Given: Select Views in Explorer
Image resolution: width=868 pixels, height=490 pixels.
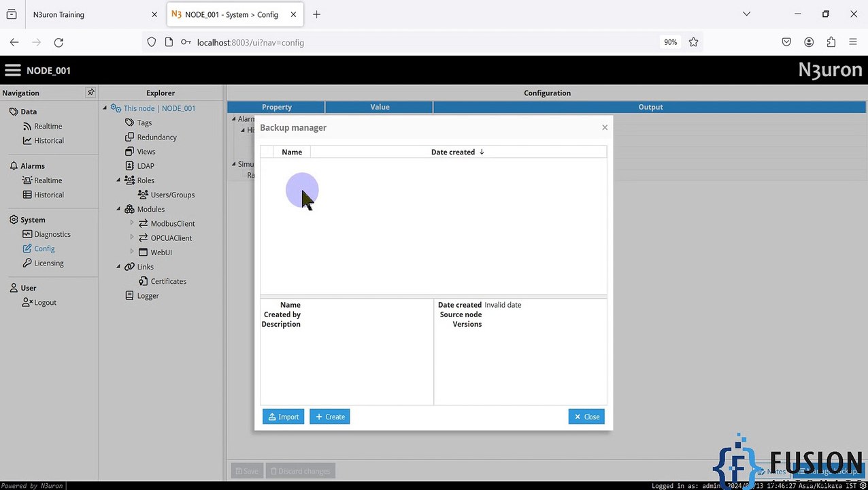Looking at the screenshot, I should (146, 151).
